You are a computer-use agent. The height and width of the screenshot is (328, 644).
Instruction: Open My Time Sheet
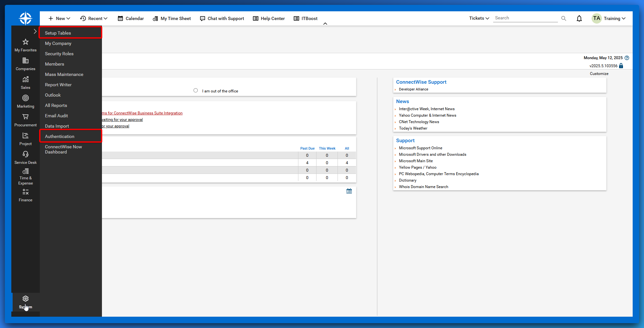pos(172,18)
